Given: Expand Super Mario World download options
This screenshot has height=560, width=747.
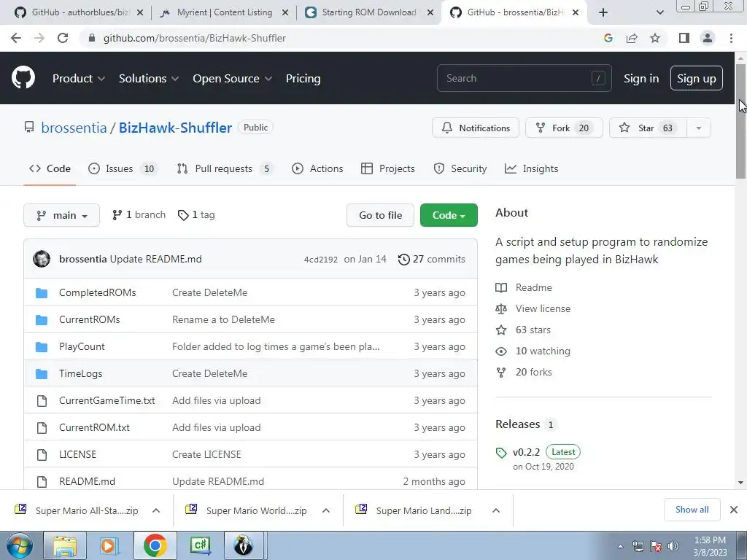Looking at the screenshot, I should point(326,510).
